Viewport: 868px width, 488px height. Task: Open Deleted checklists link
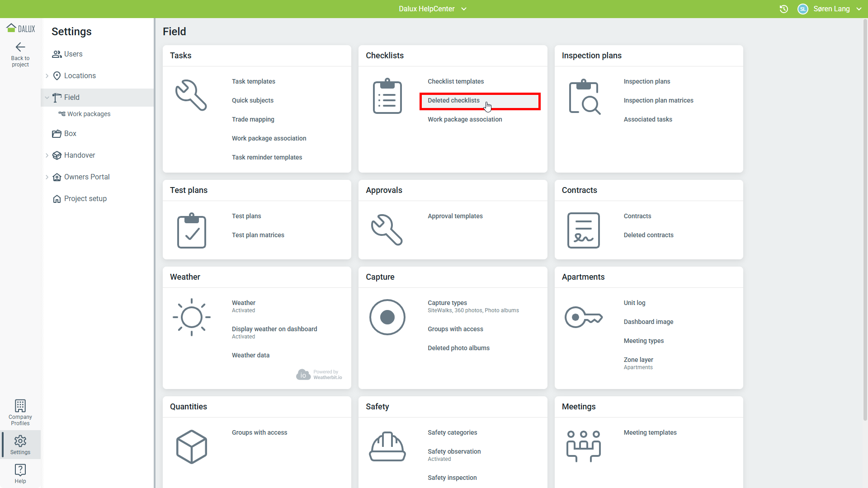[453, 100]
